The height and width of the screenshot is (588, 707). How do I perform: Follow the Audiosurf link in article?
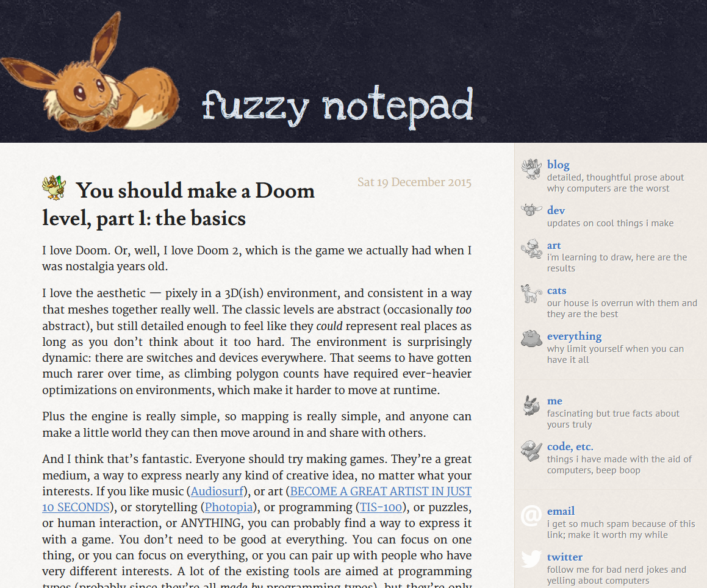(x=217, y=491)
